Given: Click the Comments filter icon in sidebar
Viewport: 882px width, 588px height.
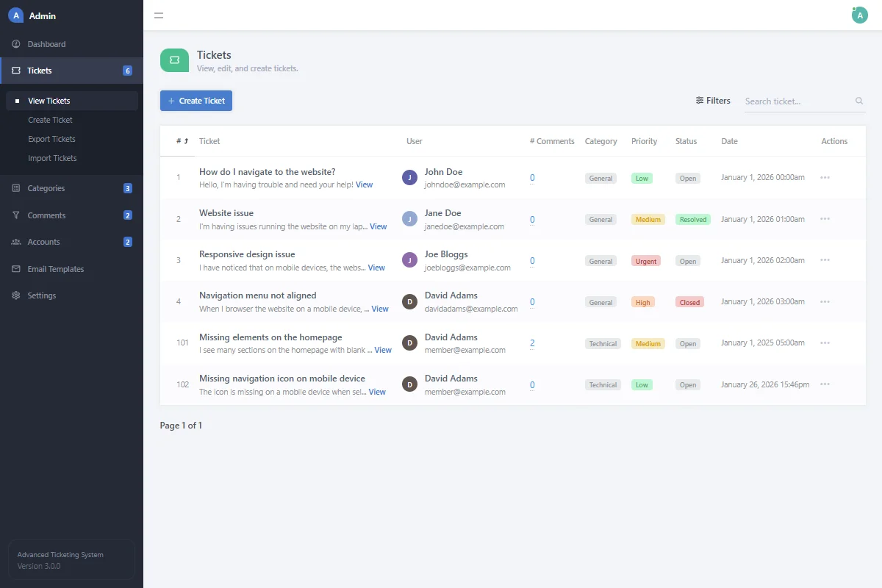Looking at the screenshot, I should 16,215.
